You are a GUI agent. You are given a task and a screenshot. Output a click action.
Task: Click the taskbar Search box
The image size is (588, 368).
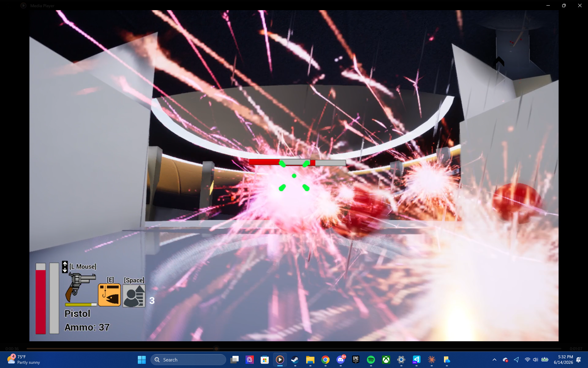(x=188, y=360)
